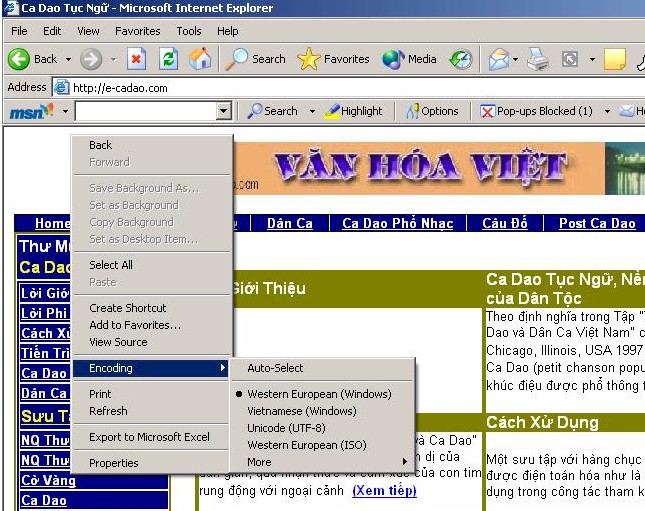Click the Stop page loading icon
The width and height of the screenshot is (645, 511).
(x=137, y=59)
